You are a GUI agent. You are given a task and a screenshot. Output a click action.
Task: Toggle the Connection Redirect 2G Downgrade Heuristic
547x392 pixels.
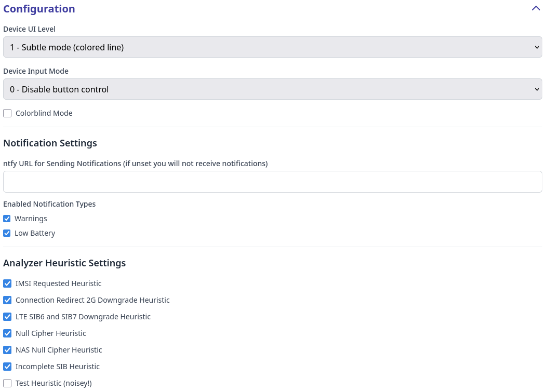(7, 300)
